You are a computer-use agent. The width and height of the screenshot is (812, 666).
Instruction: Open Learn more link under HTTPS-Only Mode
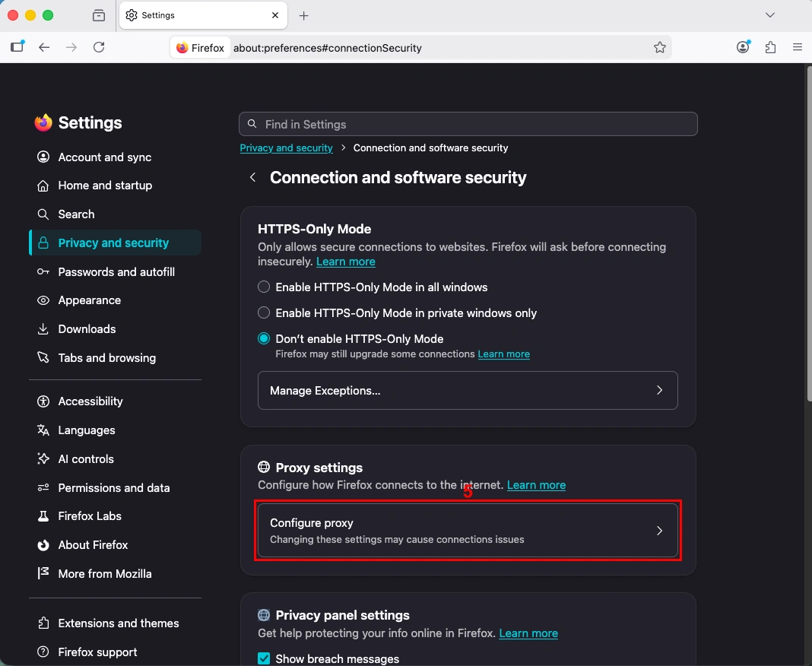345,262
